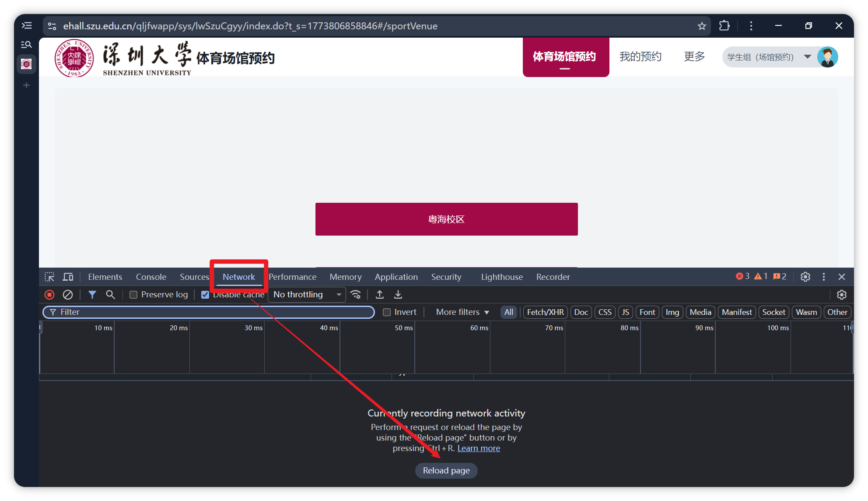Open the No throttling dropdown

307,295
